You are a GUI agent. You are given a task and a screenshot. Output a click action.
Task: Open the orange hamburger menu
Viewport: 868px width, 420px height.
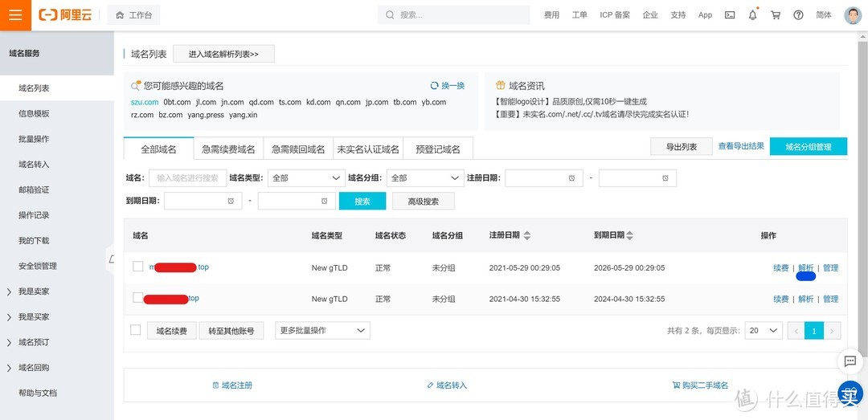pyautogui.click(x=15, y=15)
